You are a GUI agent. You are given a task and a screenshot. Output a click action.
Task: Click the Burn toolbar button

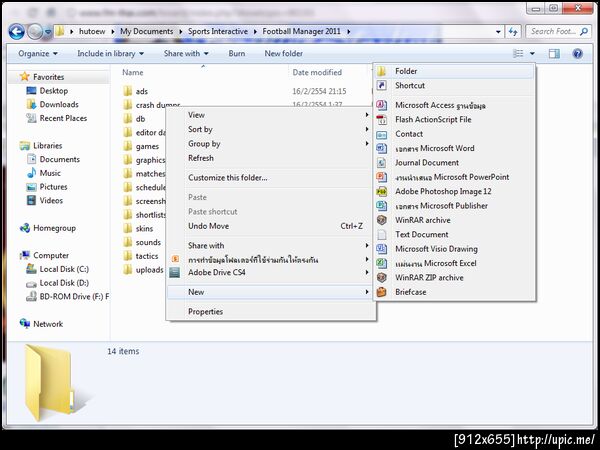[x=236, y=54]
